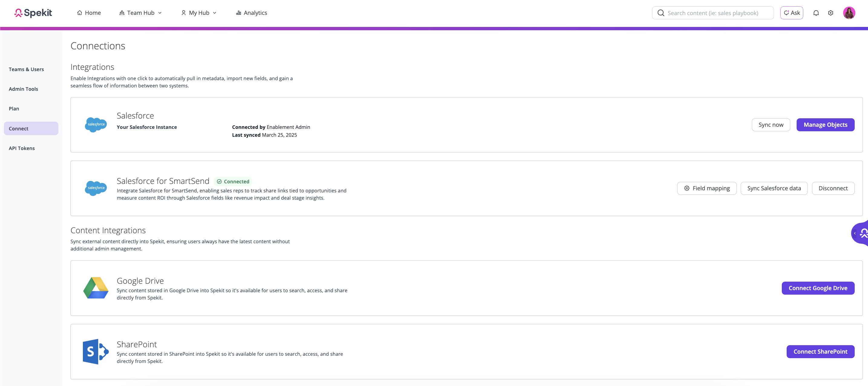Click the 'SharePoint' title
This screenshot has height=386, width=868.
[x=137, y=344]
